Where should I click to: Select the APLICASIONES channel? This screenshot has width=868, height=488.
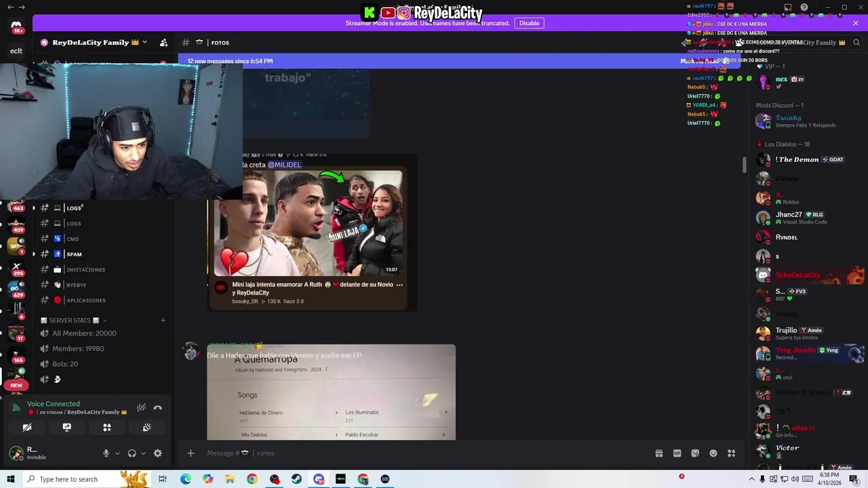point(102,300)
